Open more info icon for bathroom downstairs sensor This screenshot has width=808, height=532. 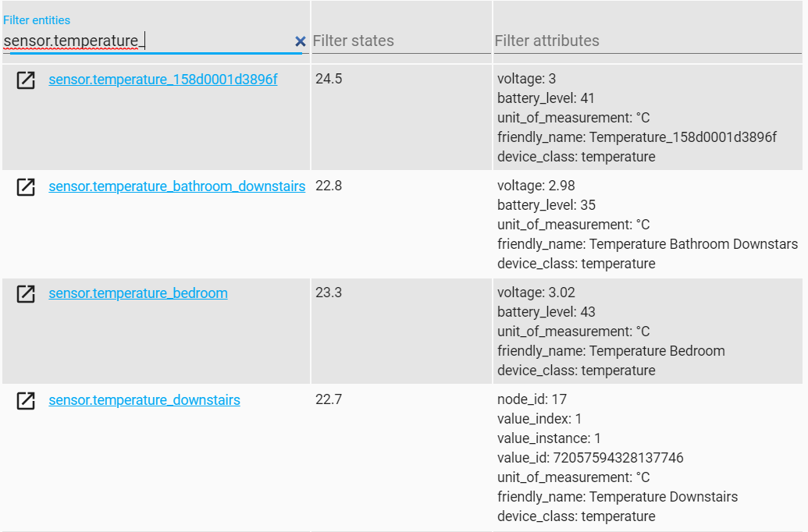tap(27, 187)
